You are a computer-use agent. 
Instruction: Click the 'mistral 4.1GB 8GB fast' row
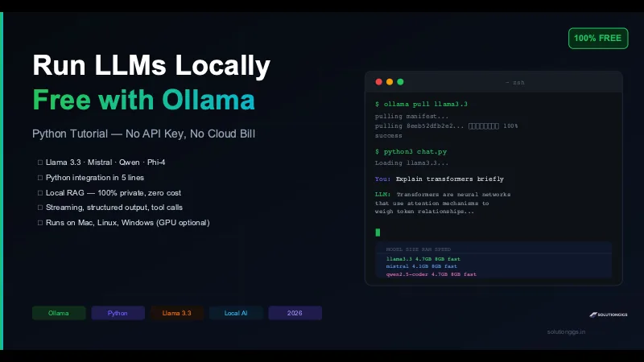pyautogui.click(x=421, y=266)
